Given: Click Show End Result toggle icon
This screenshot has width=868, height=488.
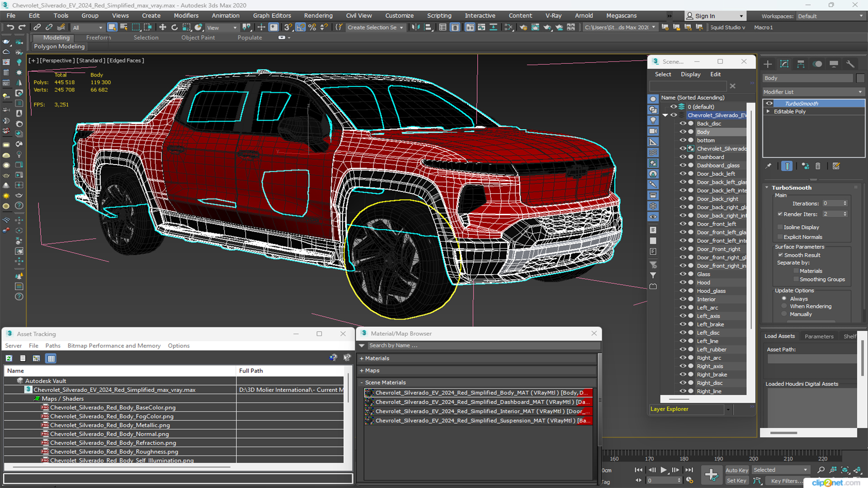Looking at the screenshot, I should 787,166.
